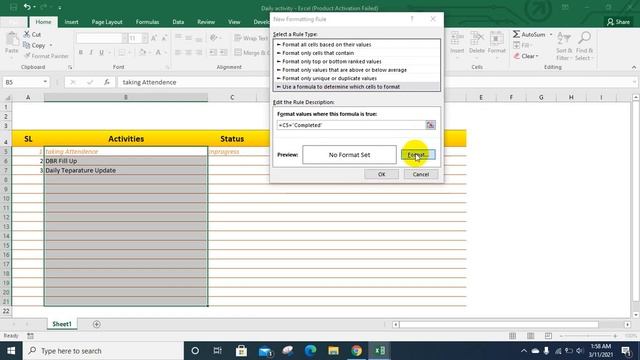The height and width of the screenshot is (360, 640).
Task: Confirm the rule with OK
Action: pos(381,174)
